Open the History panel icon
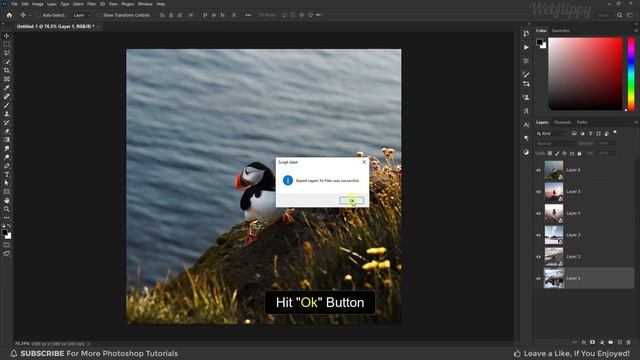 click(526, 33)
